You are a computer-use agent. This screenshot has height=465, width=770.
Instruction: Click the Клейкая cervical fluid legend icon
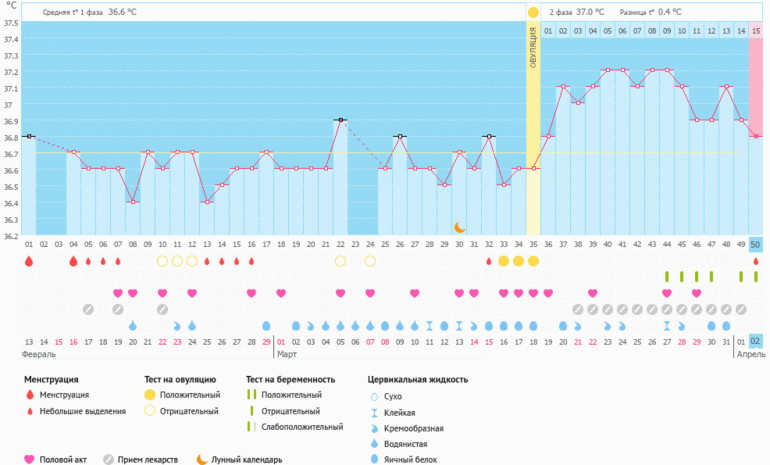point(374,411)
